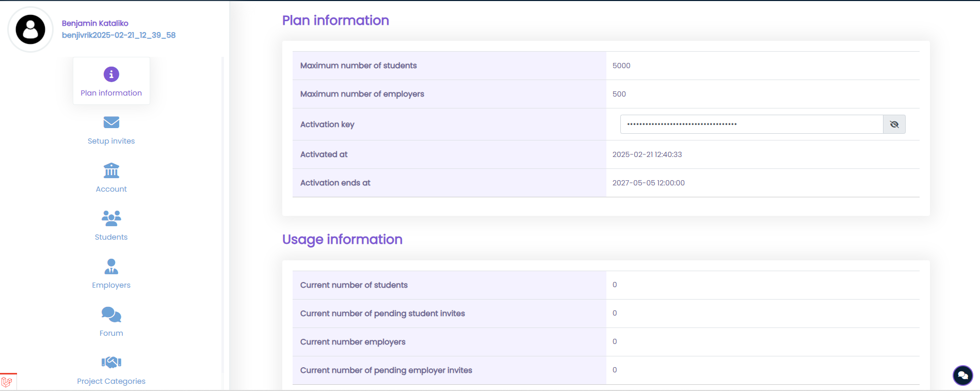
Task: Click the Benjamin Kataliko name link
Action: pos(95,23)
